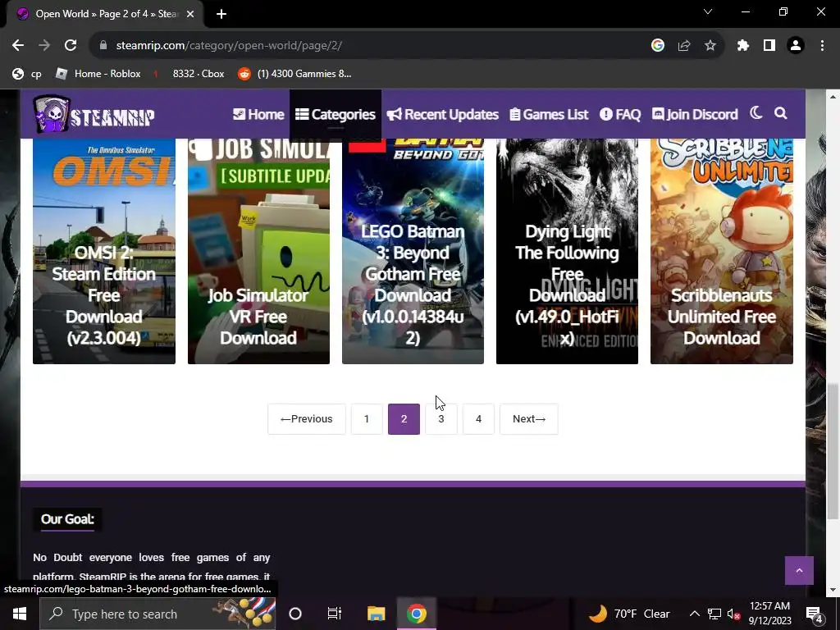
Task: Click taskbar search box
Action: [x=157, y=614]
